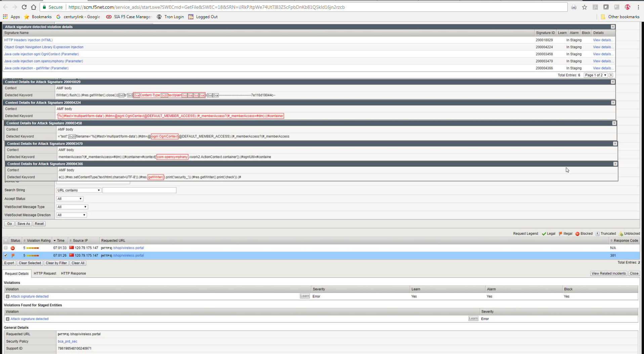Image resolution: width=644 pixels, height=354 pixels.
Task: Open the bca_prd_sec security policy link
Action: (68, 342)
